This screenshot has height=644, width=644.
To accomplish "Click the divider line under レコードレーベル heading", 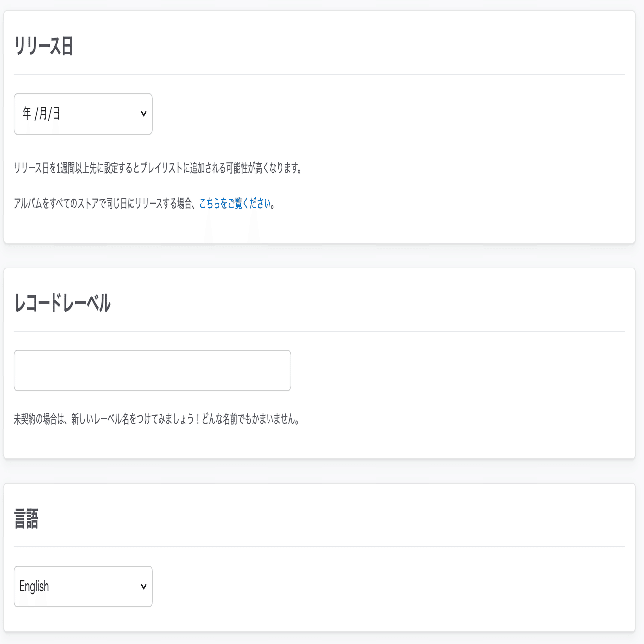I will pos(319,331).
